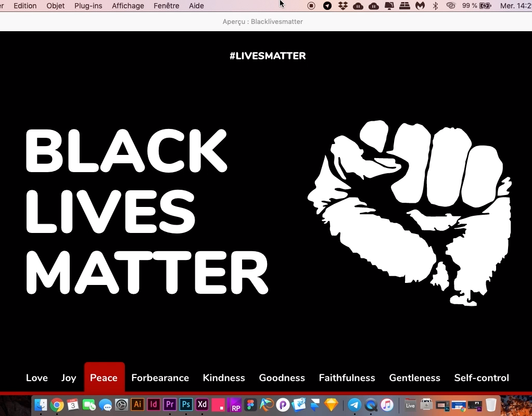Open the Live folder in the dock
Screen dimensions: 532x416
[x=410, y=405]
